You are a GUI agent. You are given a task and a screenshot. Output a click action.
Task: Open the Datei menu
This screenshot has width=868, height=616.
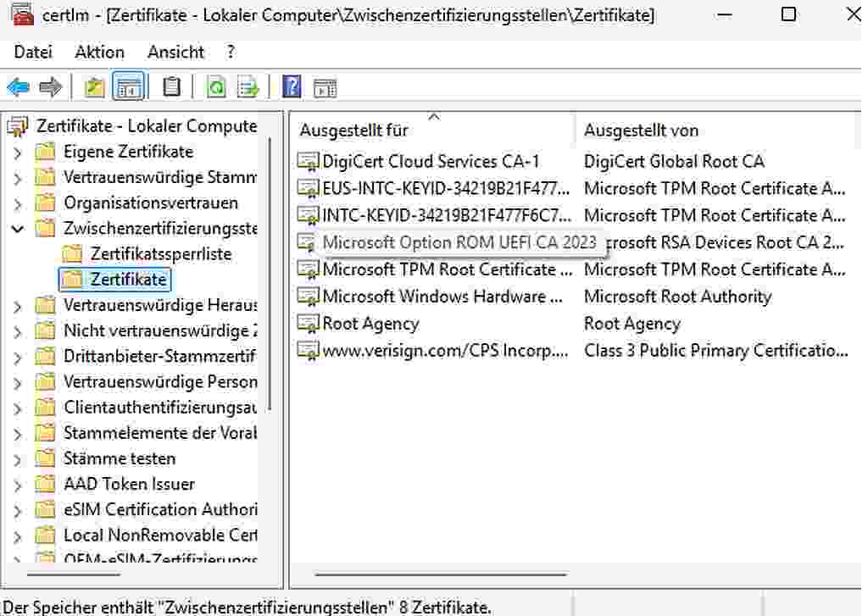click(33, 52)
